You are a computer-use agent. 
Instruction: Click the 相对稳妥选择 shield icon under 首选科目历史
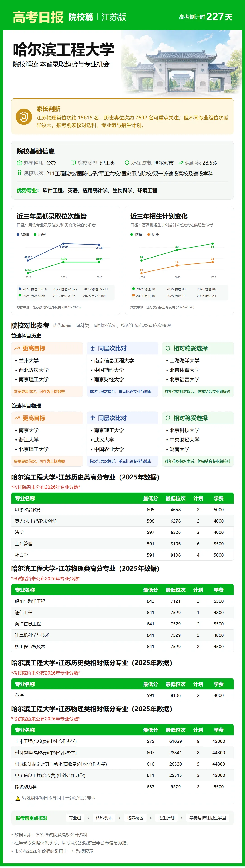click(x=168, y=348)
